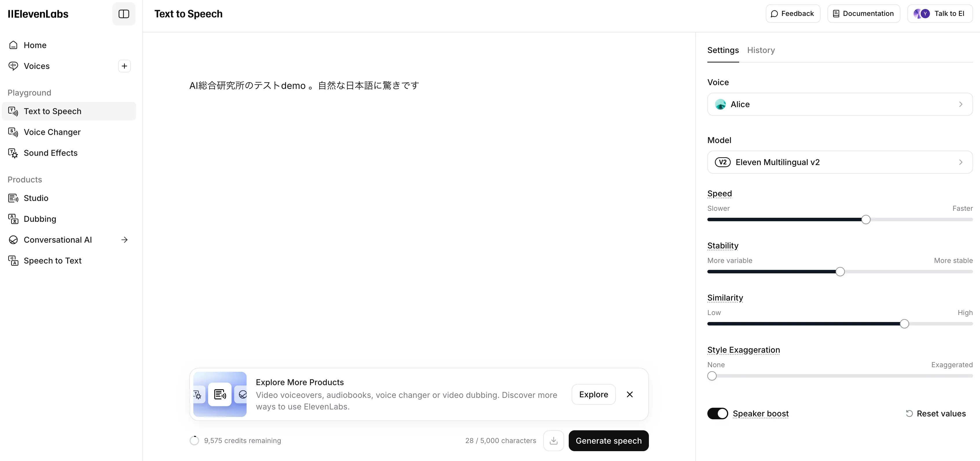Viewport: 980px width, 461px height.
Task: Dismiss the Explore More Products banner
Action: pos(630,394)
